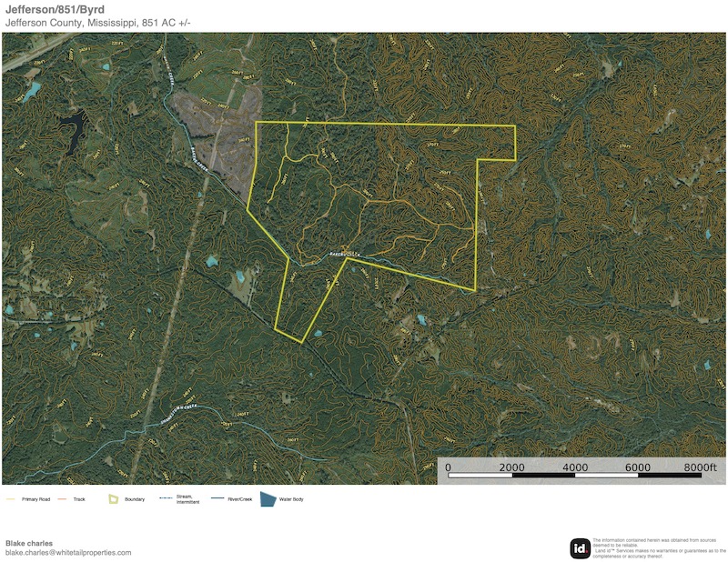Click the turquoise pond at far left
The height and width of the screenshot is (562, 728).
tap(34, 90)
